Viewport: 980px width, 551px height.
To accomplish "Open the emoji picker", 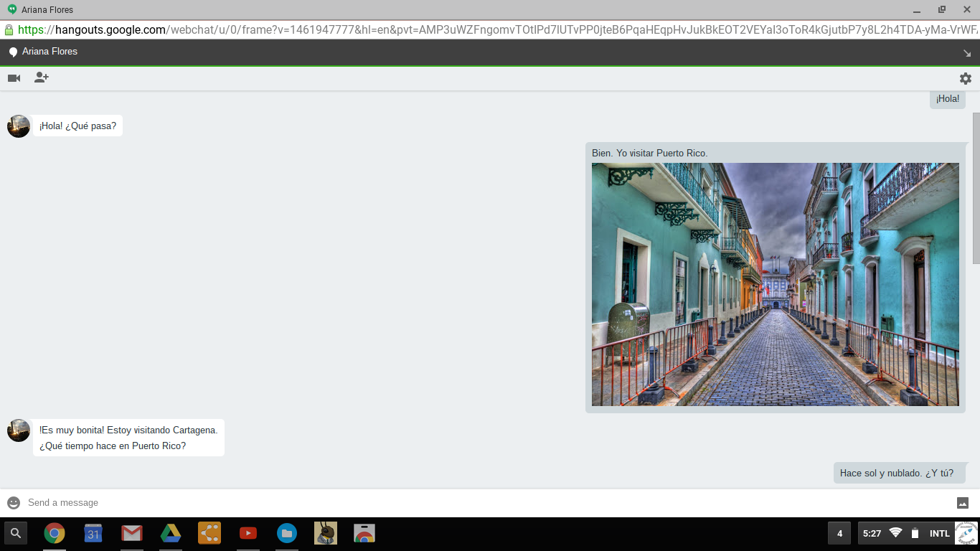I will point(14,503).
